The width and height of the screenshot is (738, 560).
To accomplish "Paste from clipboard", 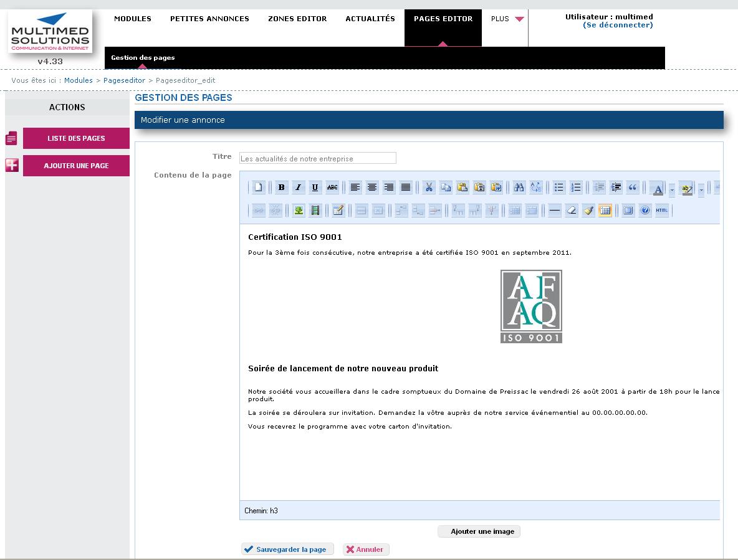I will (x=462, y=187).
